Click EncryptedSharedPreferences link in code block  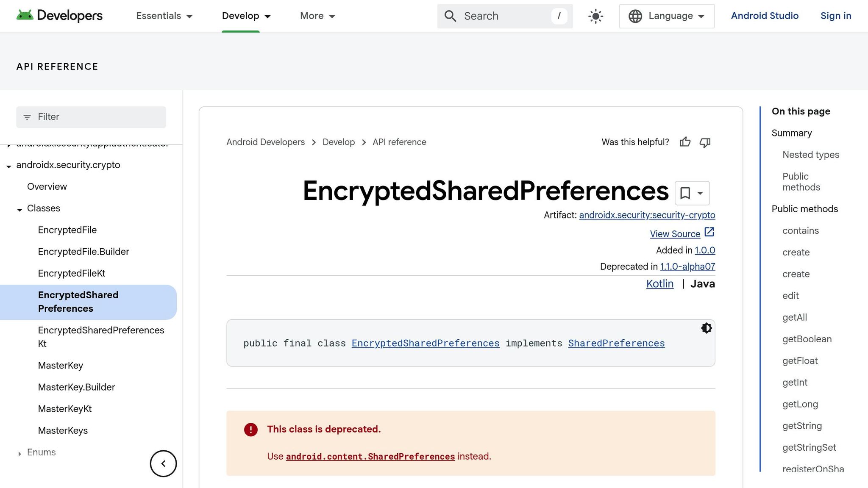[x=426, y=343]
